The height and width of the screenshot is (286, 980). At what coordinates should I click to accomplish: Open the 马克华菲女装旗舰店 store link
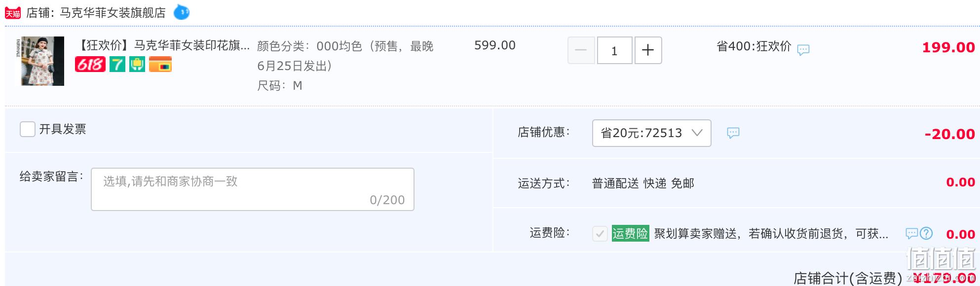[113, 13]
